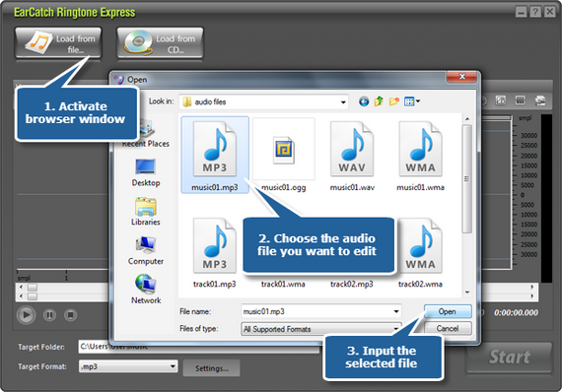The image size is (562, 392).
Task: Expand the Look in folder dropdown
Action: (343, 102)
